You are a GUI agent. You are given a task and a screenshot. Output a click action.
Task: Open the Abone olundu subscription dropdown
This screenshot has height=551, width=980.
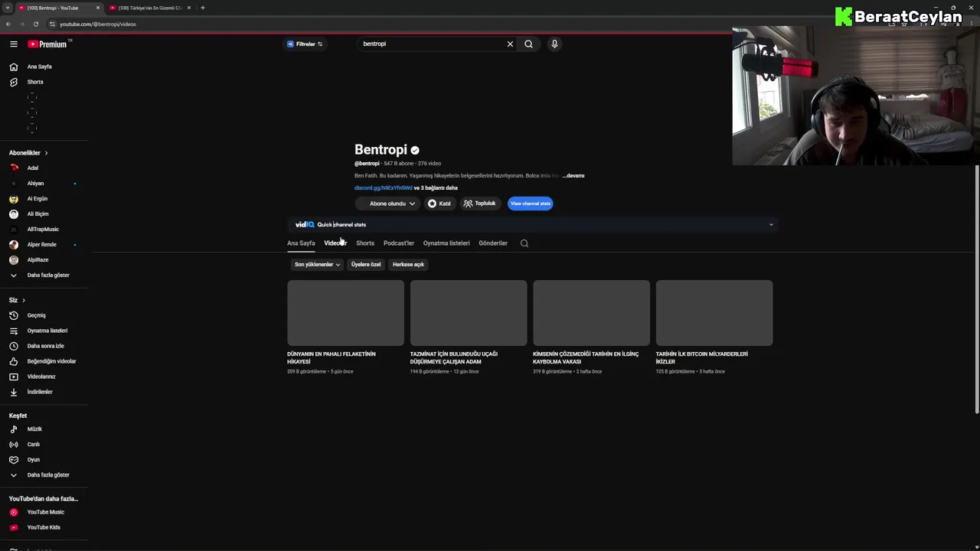tap(387, 204)
